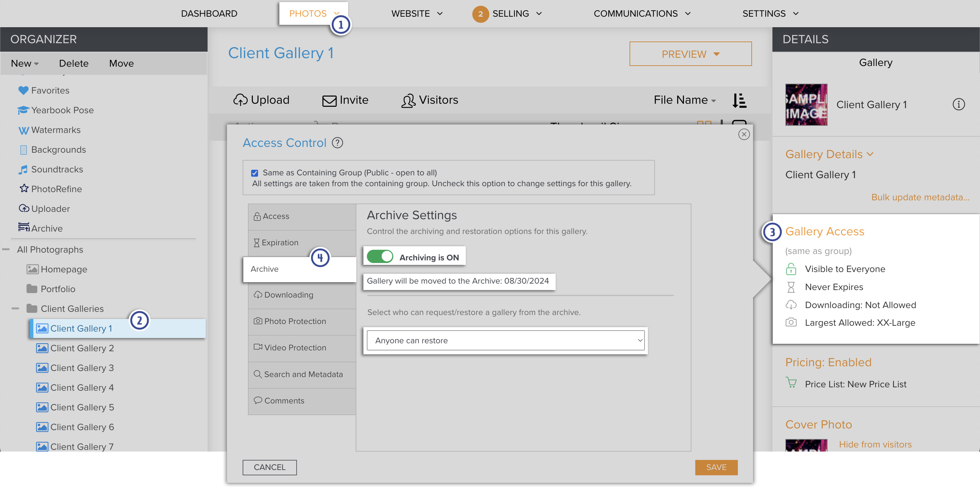Image resolution: width=980 pixels, height=491 pixels.
Task: Click the Access Control help question mark
Action: [338, 143]
